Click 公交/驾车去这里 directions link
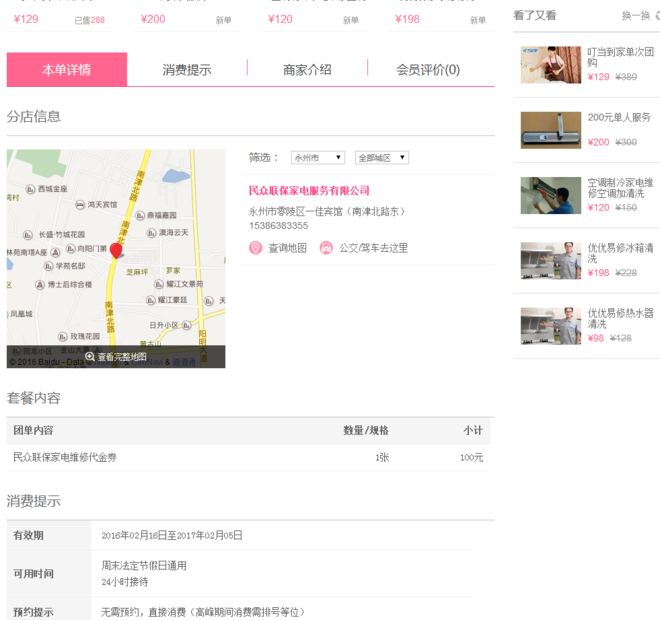 click(x=373, y=248)
